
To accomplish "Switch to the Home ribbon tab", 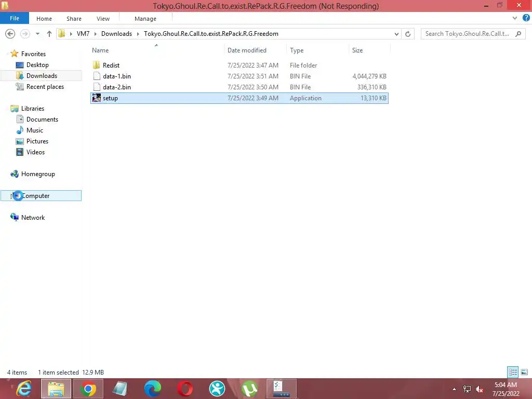I will [x=44, y=19].
